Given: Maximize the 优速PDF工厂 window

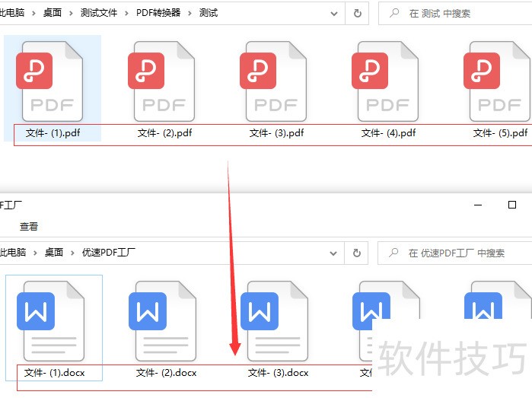Looking at the screenshot, I should (512, 205).
